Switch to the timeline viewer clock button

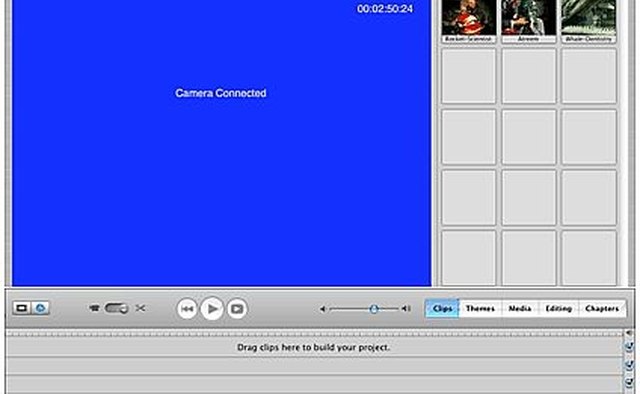coord(40,308)
